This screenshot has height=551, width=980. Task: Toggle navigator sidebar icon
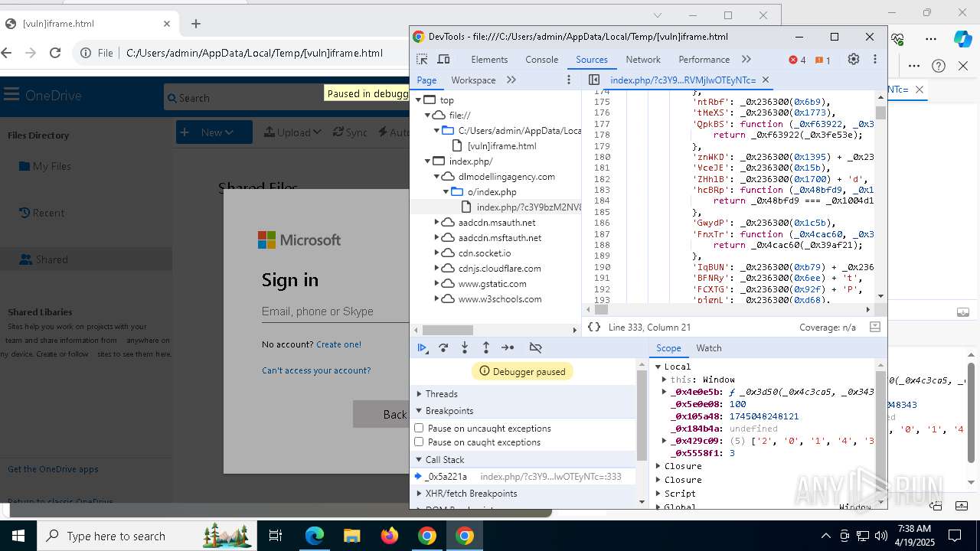(x=593, y=80)
